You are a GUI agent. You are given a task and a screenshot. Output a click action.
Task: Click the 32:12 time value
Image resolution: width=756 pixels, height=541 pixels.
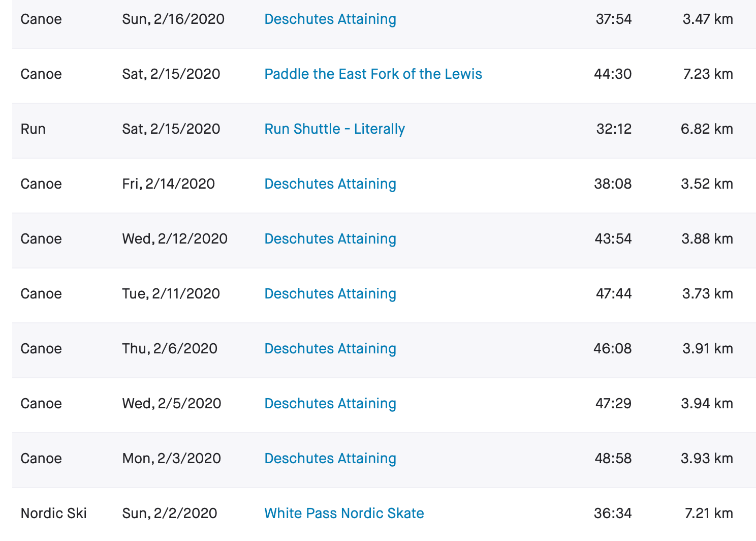tap(614, 129)
